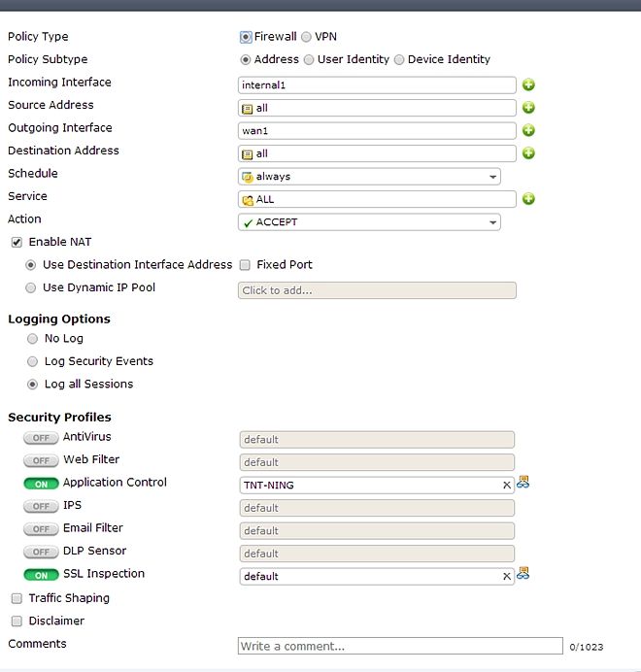
Task: Uncheck the Enable NAT checkbox
Action: tap(17, 242)
